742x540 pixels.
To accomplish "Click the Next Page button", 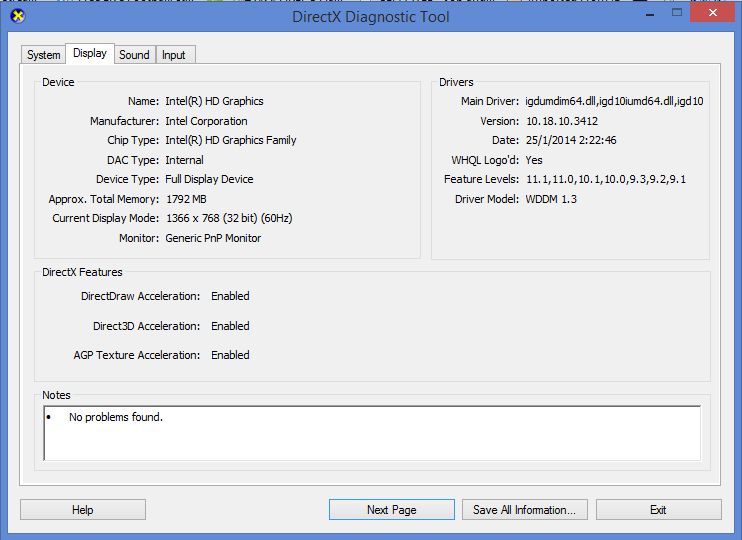I will [392, 510].
